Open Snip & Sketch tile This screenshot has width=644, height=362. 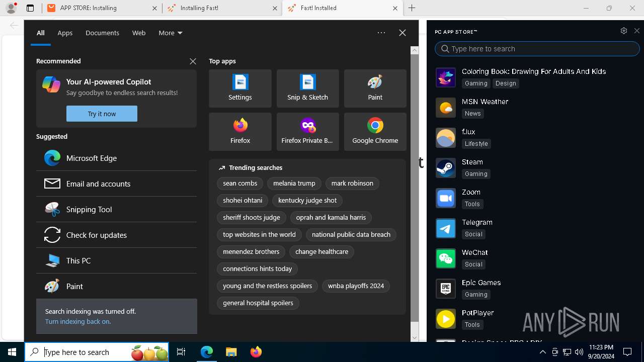point(307,88)
